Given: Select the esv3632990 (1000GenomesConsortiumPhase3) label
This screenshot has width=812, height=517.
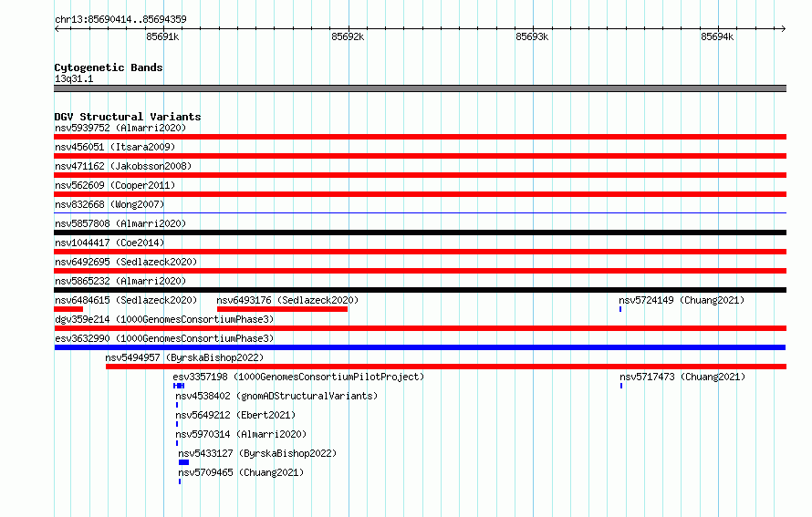Looking at the screenshot, I should (164, 338).
